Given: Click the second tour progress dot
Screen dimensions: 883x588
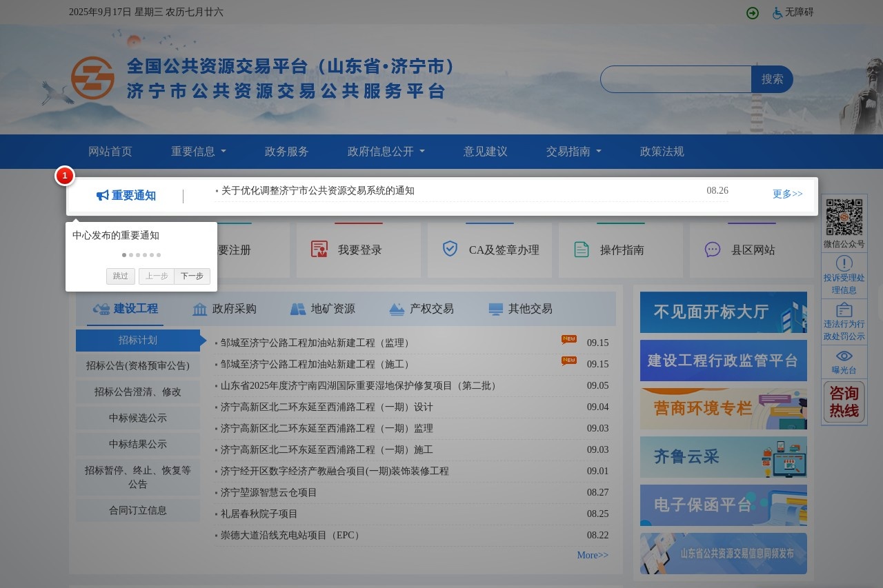Looking at the screenshot, I should point(131,254).
